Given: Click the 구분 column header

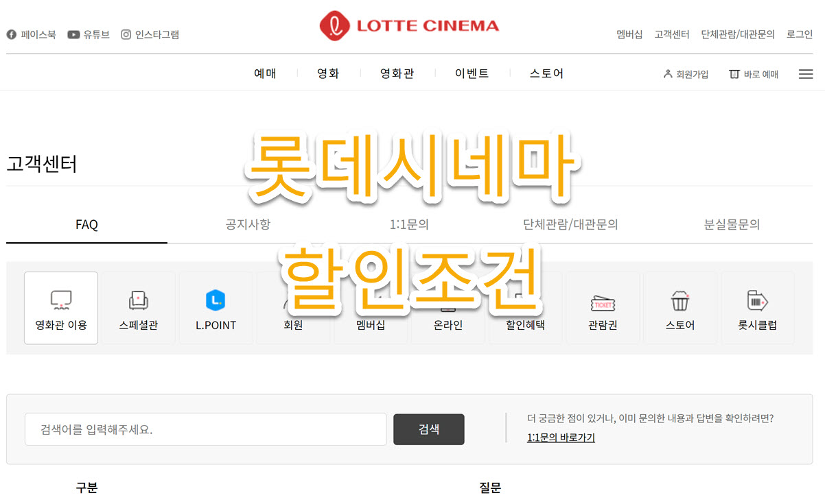Looking at the screenshot, I should [x=86, y=488].
